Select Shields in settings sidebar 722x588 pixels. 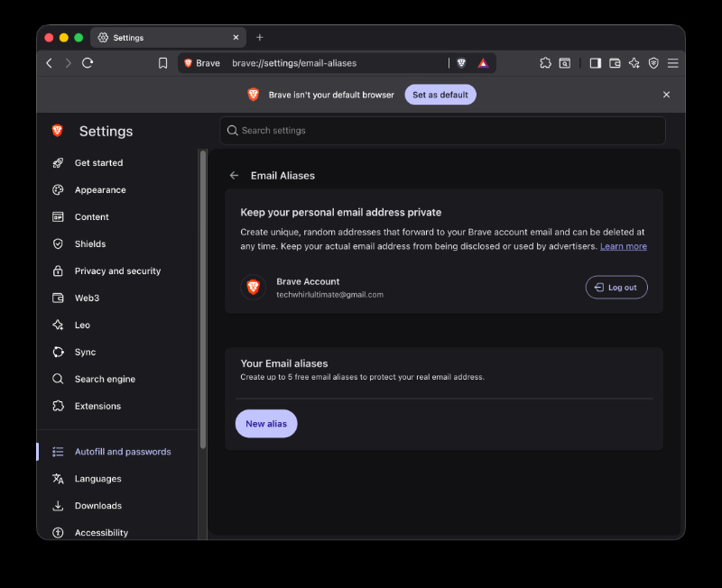90,243
